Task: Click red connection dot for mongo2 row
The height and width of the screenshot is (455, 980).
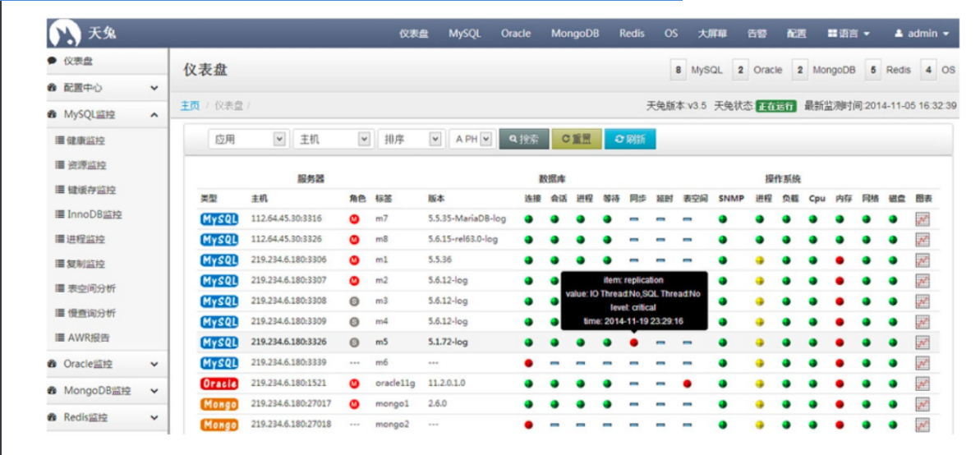Action: 529,425
